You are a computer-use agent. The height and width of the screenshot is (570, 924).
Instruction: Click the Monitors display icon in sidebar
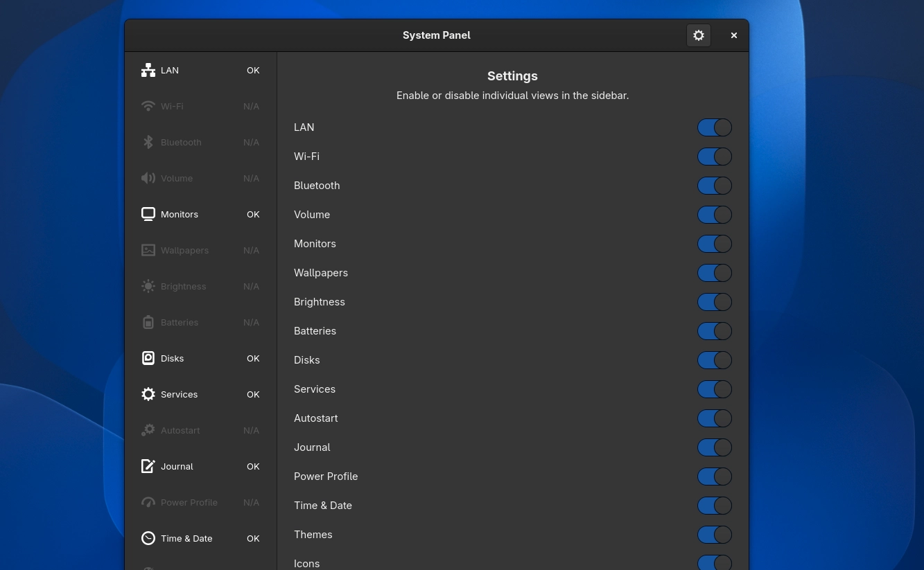click(148, 214)
